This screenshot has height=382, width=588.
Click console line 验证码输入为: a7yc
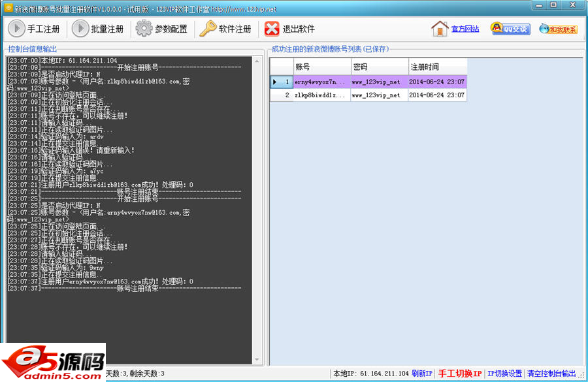[56, 171]
